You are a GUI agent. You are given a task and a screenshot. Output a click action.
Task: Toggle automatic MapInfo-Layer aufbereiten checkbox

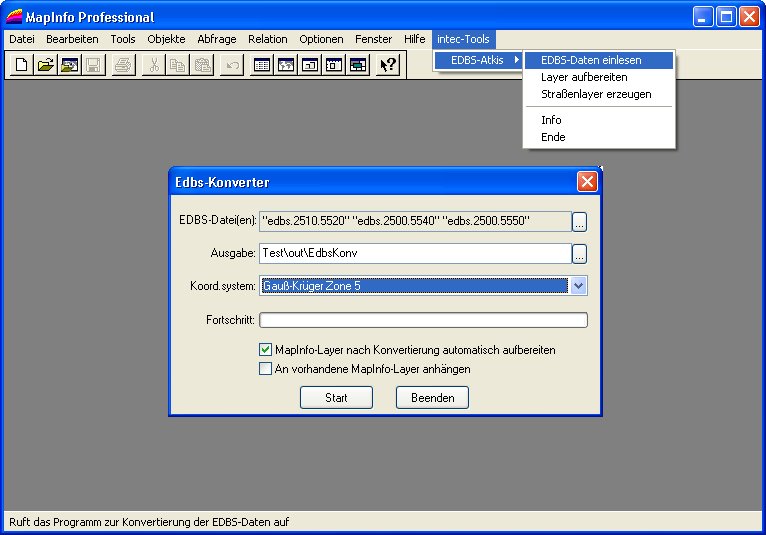tap(265, 350)
